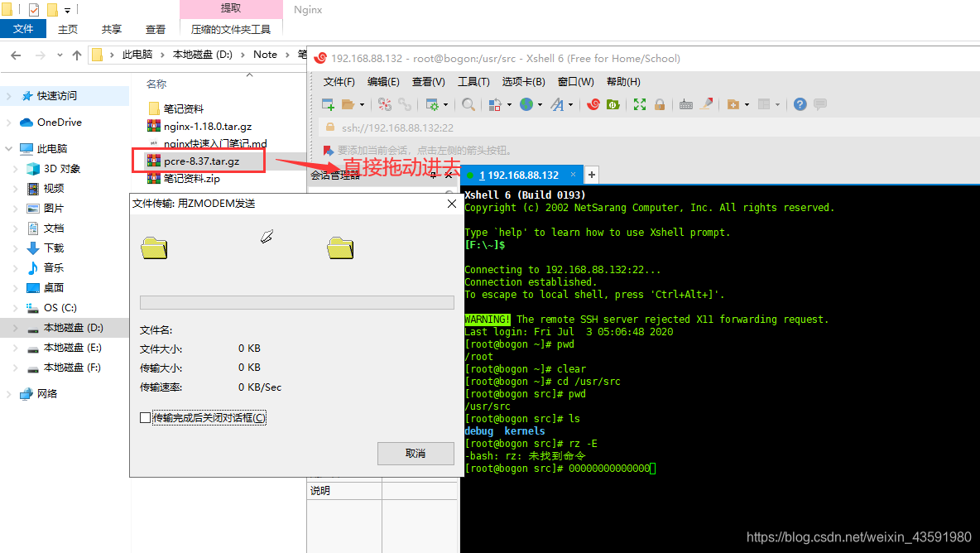Image resolution: width=980 pixels, height=553 pixels.
Task: Click the color scheme icon in Xshell toolbar
Action: (x=495, y=104)
